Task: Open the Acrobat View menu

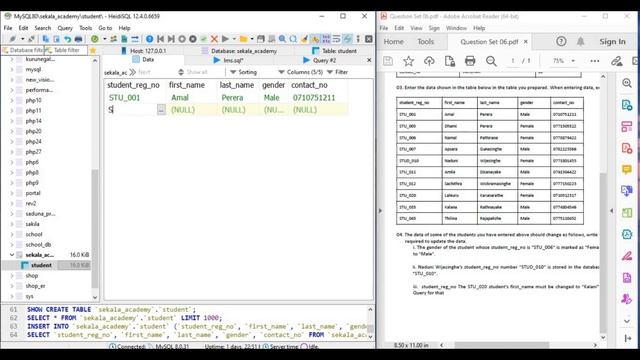Action: point(416,28)
